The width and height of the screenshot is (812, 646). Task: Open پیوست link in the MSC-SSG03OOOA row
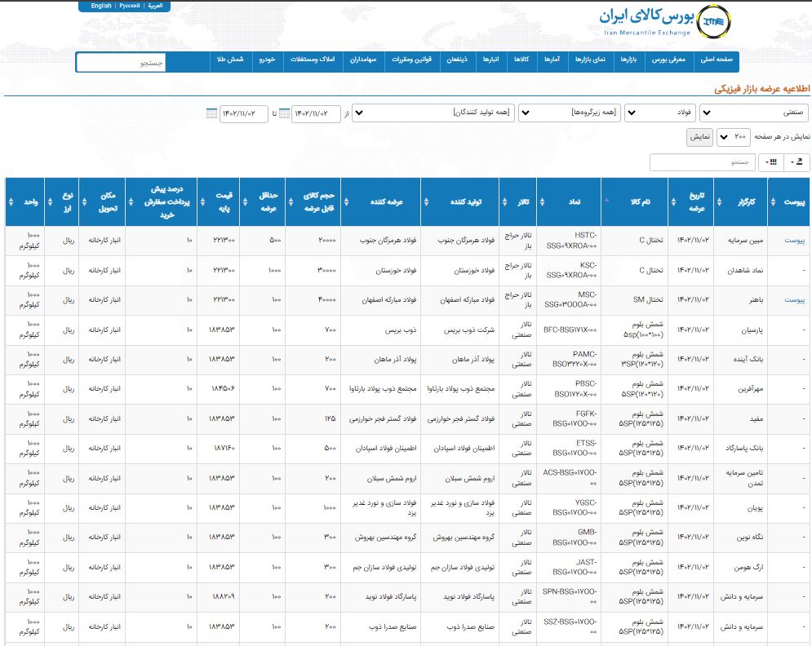[794, 299]
